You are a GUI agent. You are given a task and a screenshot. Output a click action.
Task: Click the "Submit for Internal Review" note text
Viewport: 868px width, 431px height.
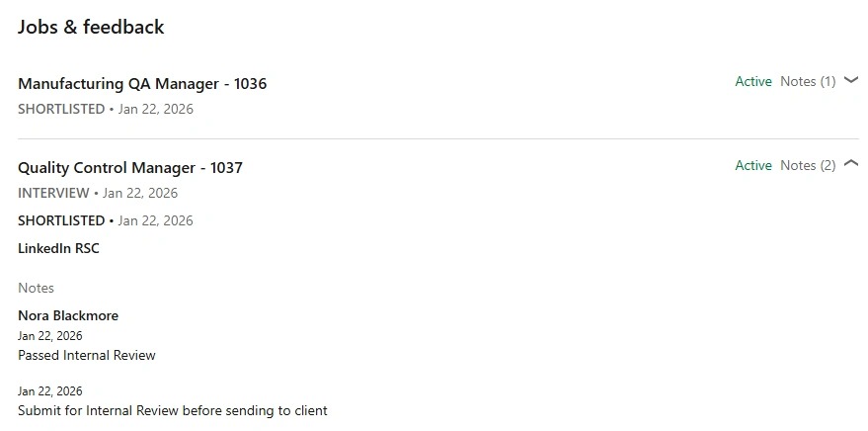tap(173, 410)
